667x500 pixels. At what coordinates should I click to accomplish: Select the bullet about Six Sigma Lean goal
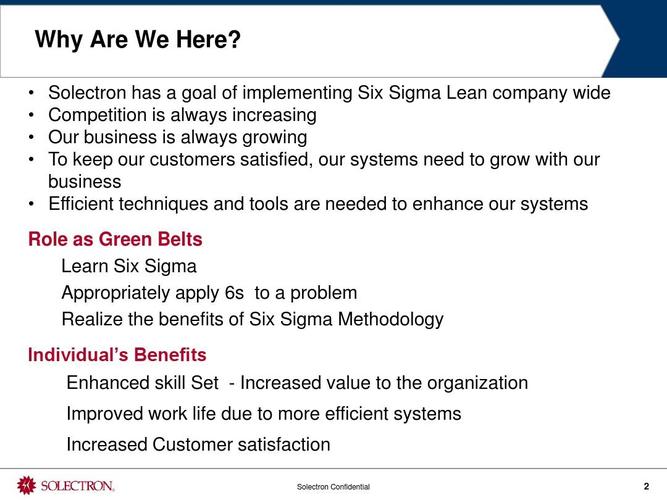point(329,93)
